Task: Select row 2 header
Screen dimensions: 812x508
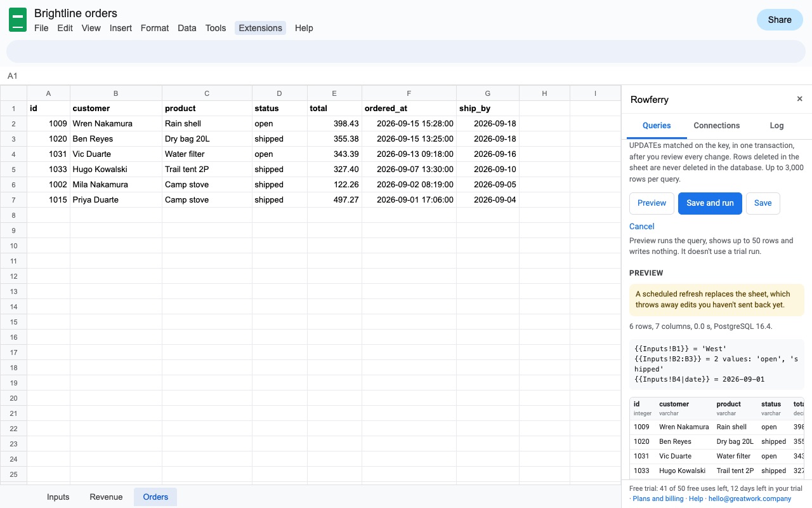Action: pos(13,124)
